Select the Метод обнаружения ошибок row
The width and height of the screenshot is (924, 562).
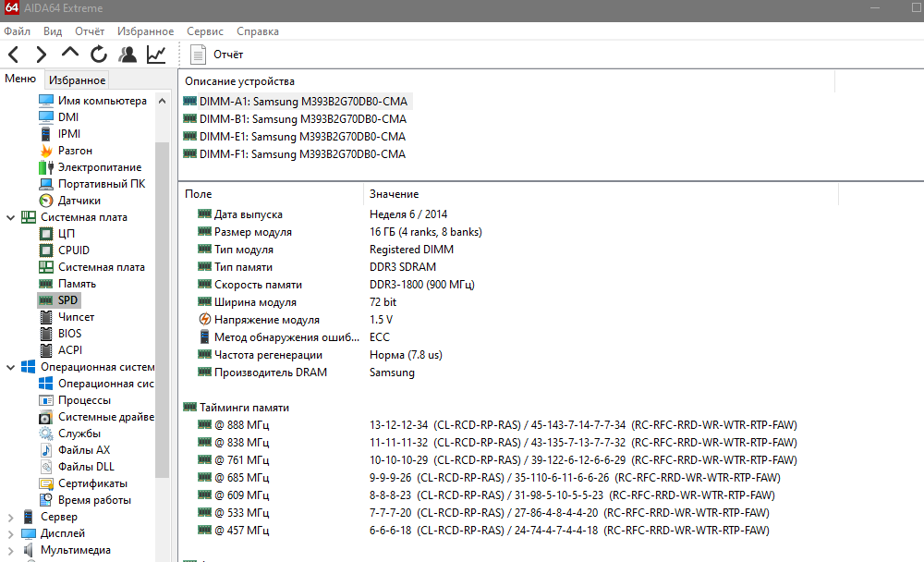point(294,337)
